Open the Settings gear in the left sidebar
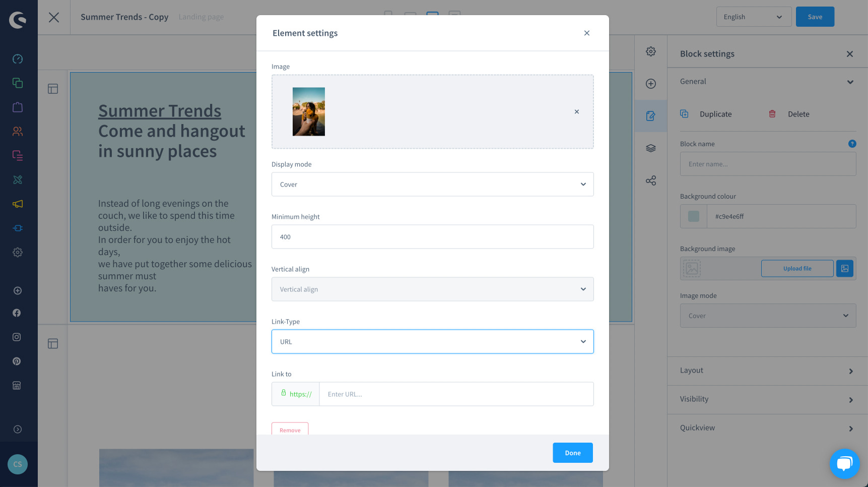868x487 pixels. (x=18, y=253)
